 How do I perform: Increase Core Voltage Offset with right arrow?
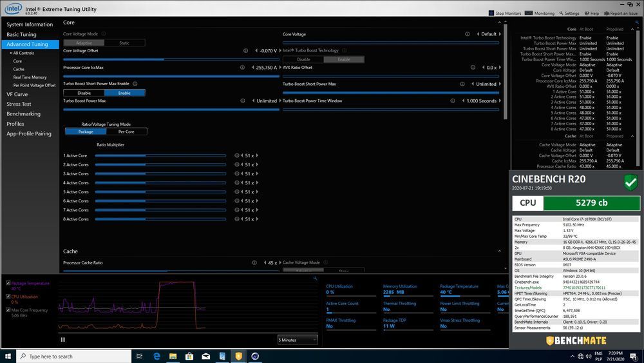280,50
